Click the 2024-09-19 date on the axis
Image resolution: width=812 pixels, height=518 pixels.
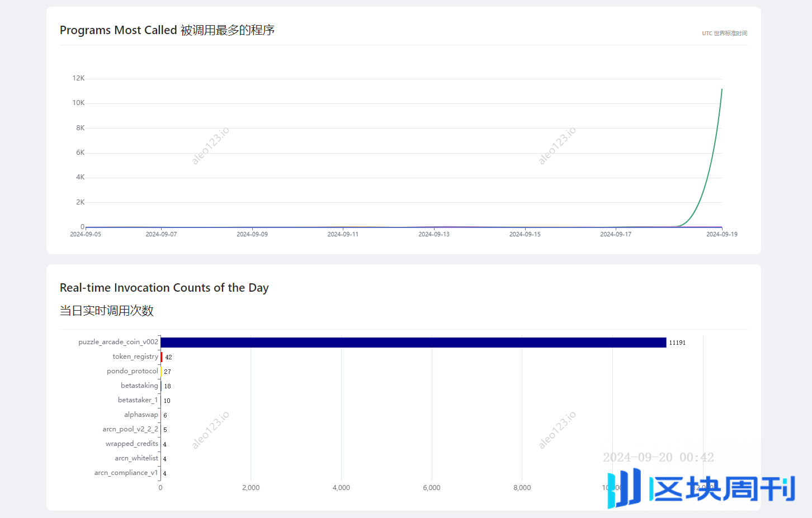(722, 234)
